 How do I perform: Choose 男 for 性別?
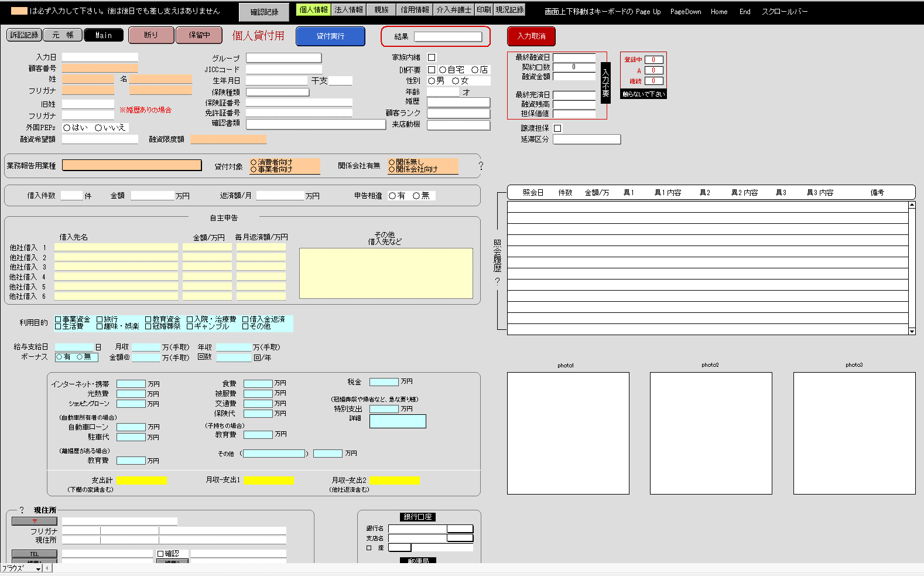click(x=432, y=81)
